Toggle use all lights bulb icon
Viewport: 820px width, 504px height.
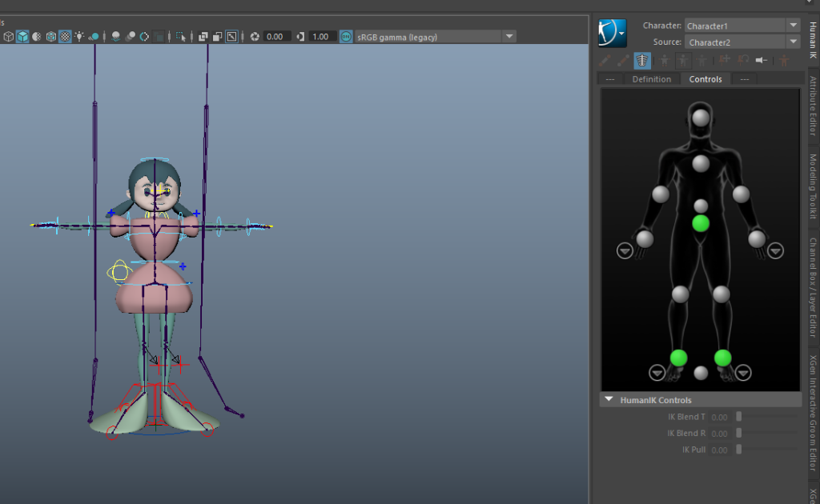(79, 37)
